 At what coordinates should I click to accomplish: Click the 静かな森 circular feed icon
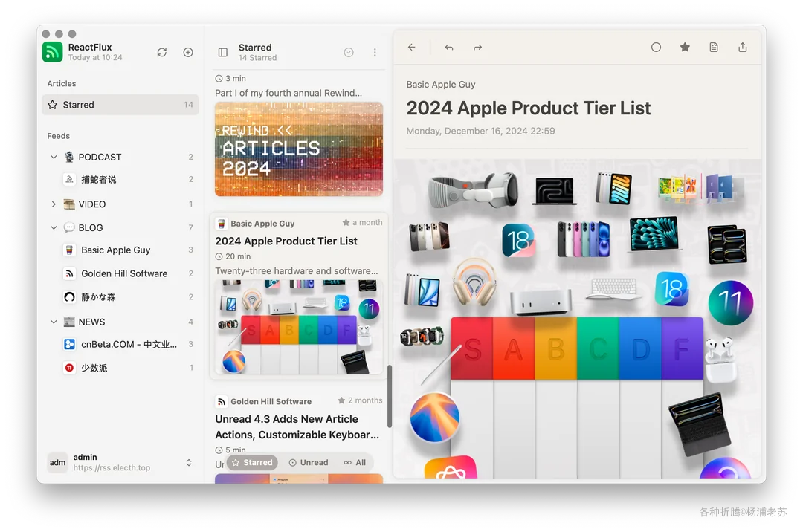(69, 297)
